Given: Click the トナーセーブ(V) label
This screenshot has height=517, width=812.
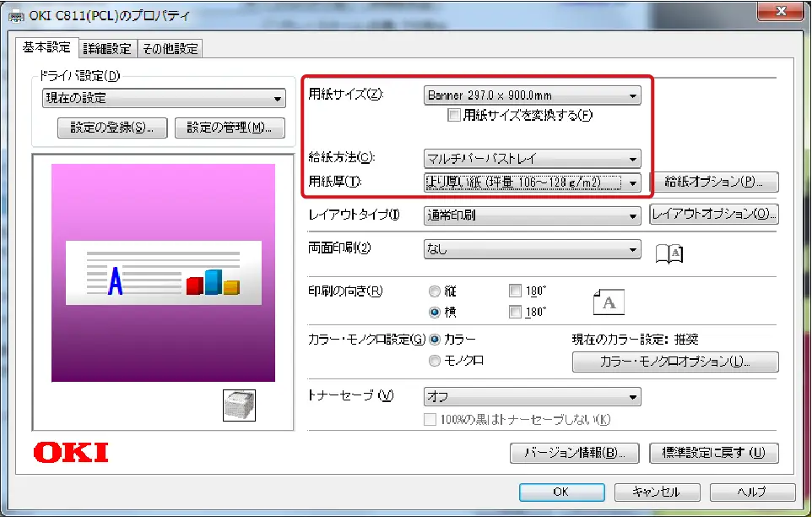Looking at the screenshot, I should click(350, 396).
